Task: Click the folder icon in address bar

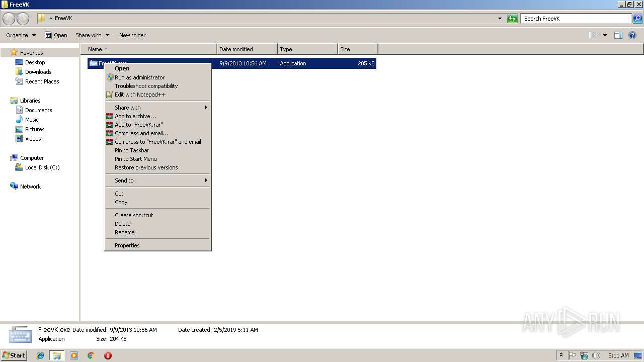Action: (x=41, y=18)
